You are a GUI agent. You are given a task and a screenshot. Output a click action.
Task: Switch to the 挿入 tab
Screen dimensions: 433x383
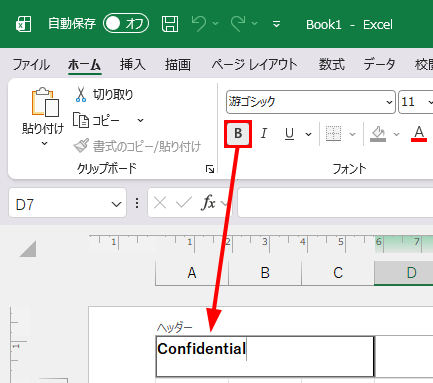tap(133, 64)
